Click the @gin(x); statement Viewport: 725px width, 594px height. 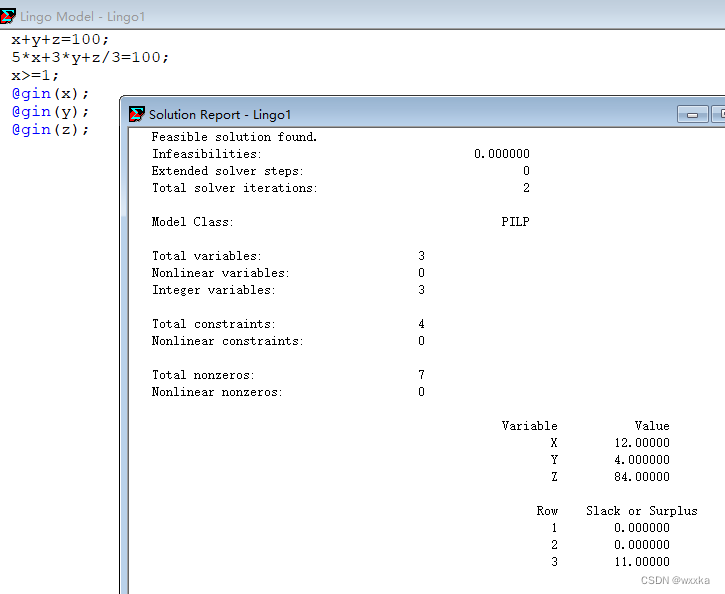[50, 94]
